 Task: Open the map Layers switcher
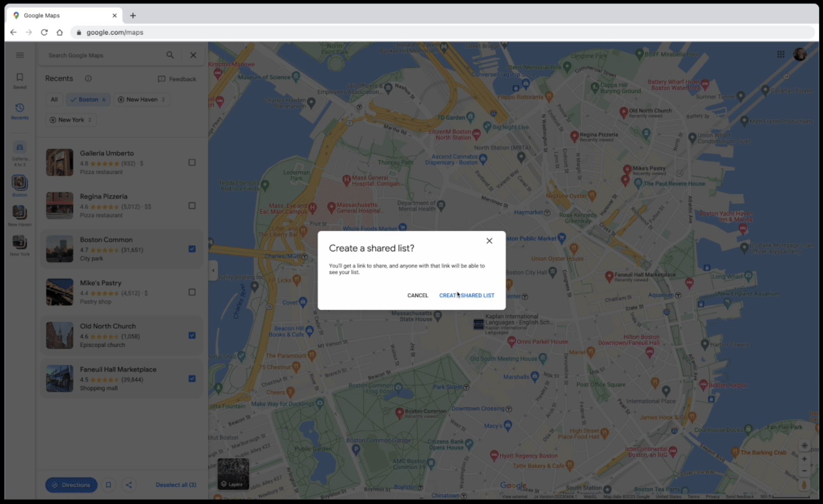coord(233,474)
